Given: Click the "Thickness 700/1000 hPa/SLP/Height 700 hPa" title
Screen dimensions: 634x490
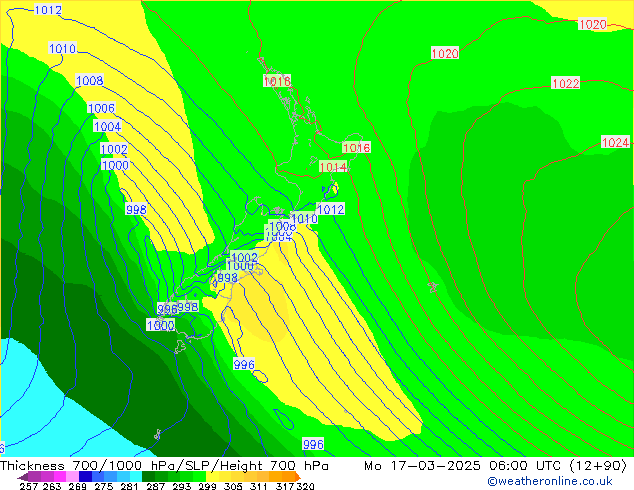Looking at the screenshot, I should (164, 466).
